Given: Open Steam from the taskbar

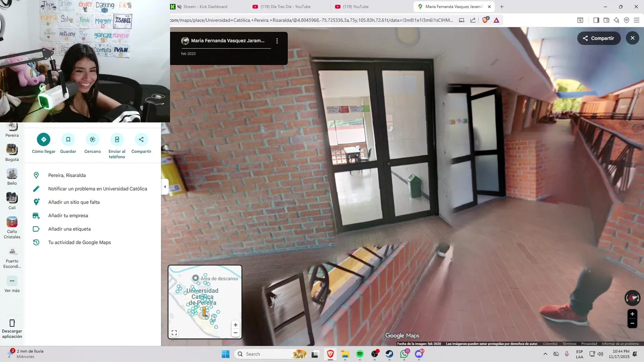Looking at the screenshot, I should (389, 354).
